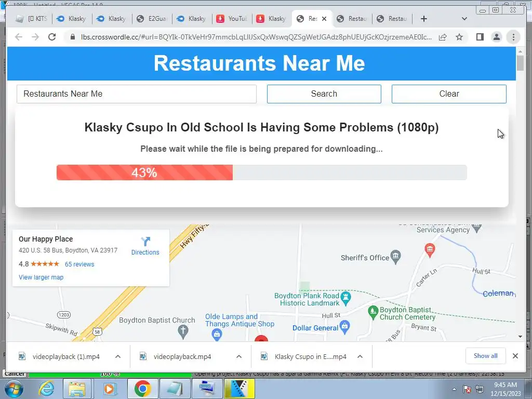Viewport: 532px width, 399px height.
Task: Switch to the YouTube downloader tab
Action: [232, 19]
